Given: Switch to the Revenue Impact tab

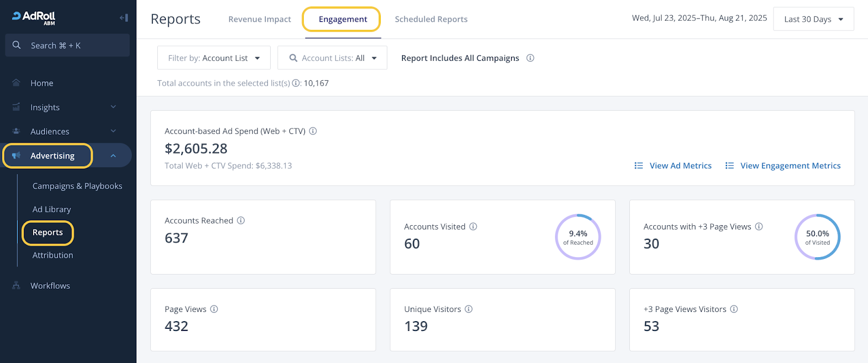Looking at the screenshot, I should click(259, 19).
